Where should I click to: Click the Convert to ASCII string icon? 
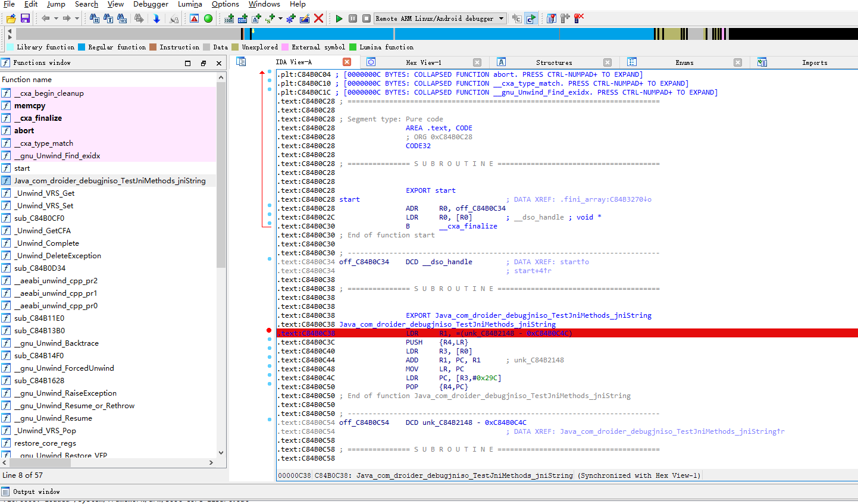pos(256,18)
